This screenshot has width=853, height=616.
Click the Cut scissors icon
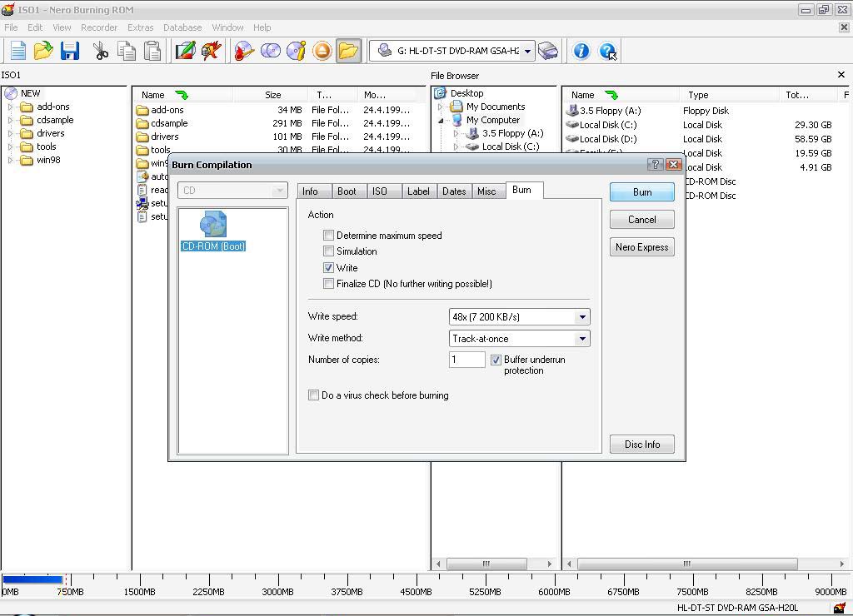pyautogui.click(x=101, y=51)
